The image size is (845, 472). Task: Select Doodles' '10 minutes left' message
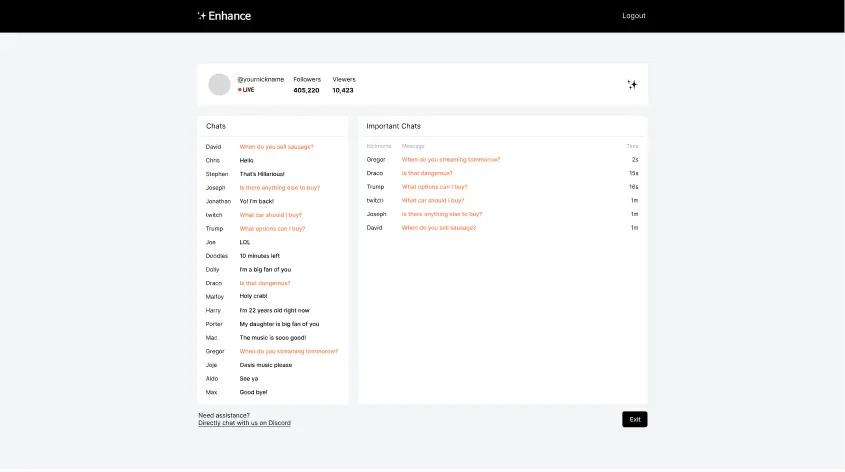click(259, 256)
